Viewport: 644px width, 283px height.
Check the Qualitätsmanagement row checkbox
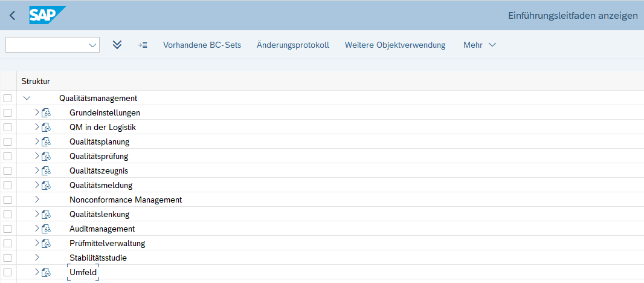(x=7, y=98)
